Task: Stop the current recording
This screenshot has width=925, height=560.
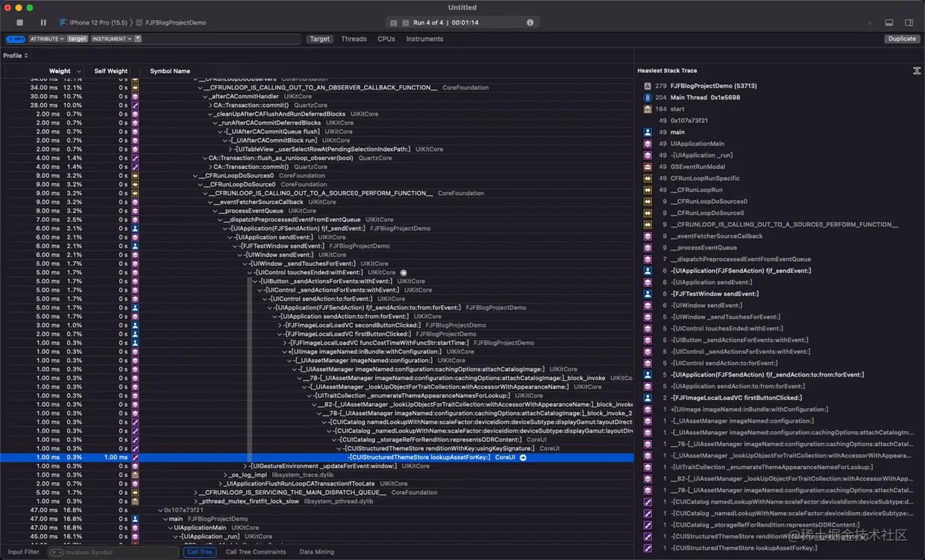Action: (x=20, y=23)
